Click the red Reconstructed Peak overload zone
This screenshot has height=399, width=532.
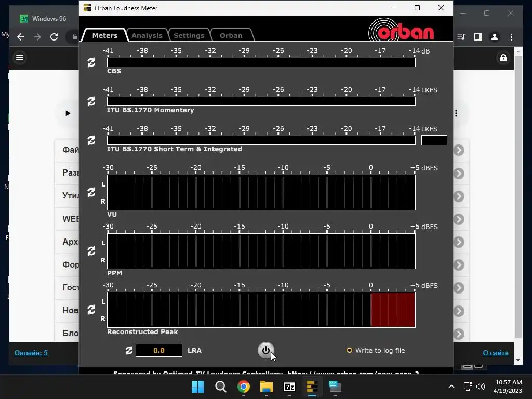[x=393, y=310]
